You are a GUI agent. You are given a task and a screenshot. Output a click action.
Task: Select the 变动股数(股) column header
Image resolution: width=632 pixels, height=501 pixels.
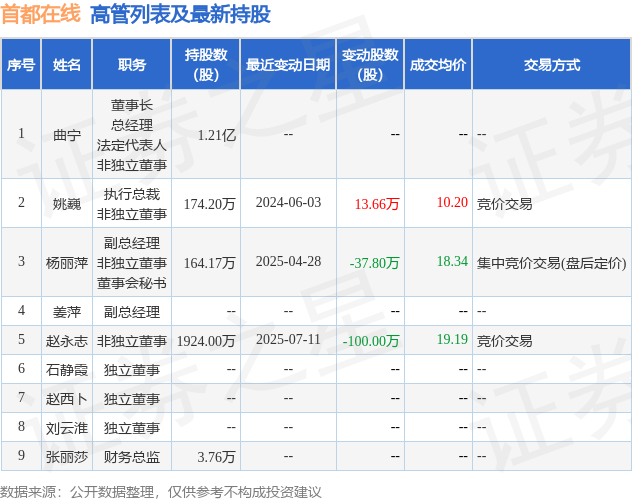[x=370, y=64]
